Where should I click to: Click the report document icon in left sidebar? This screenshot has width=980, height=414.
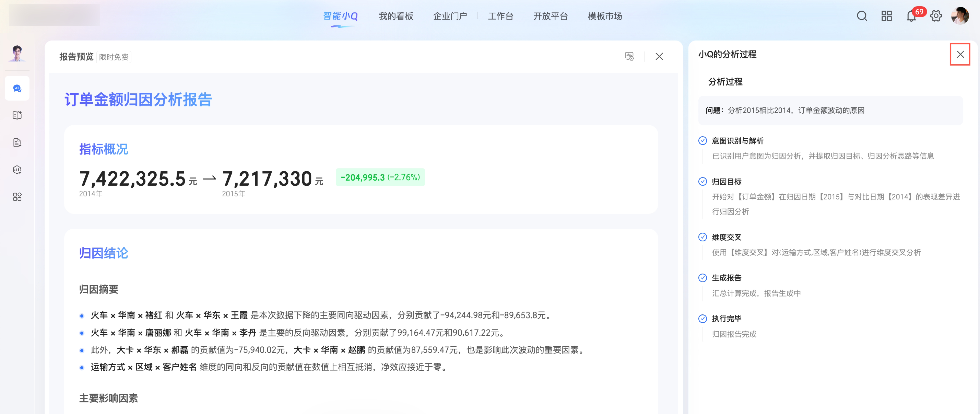tap(17, 143)
